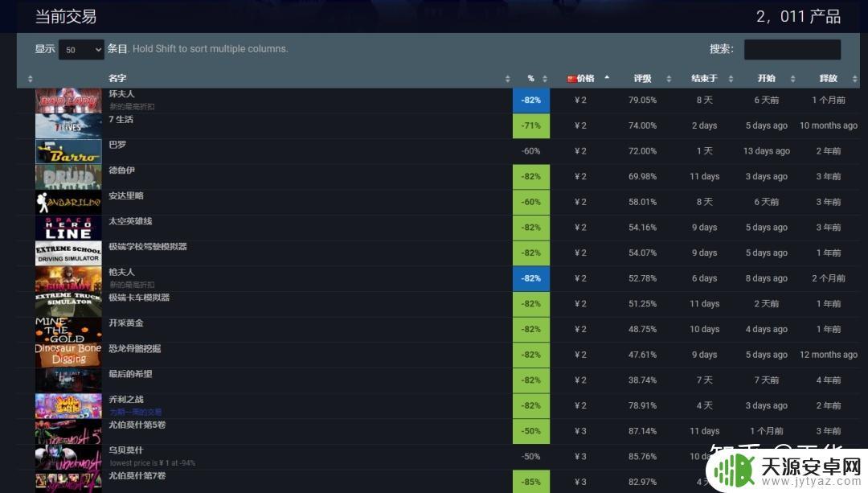Open the 德鲁伊 game title link
The width and height of the screenshot is (868, 493).
[x=121, y=170]
